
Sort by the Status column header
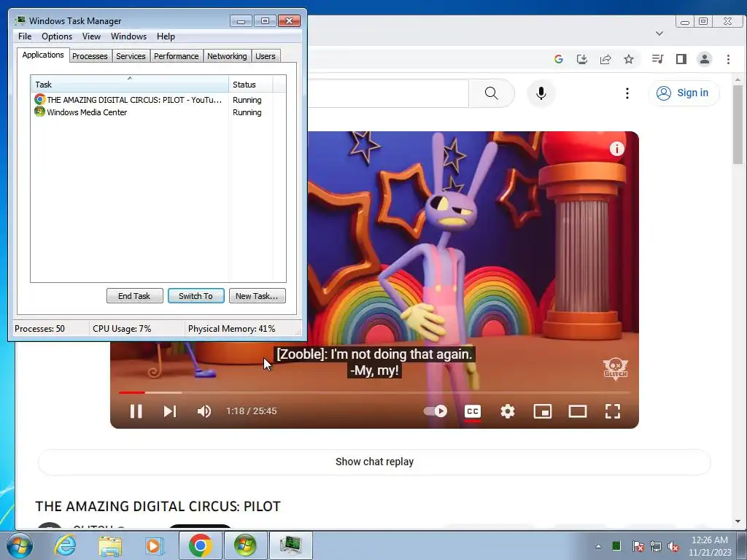(x=250, y=85)
